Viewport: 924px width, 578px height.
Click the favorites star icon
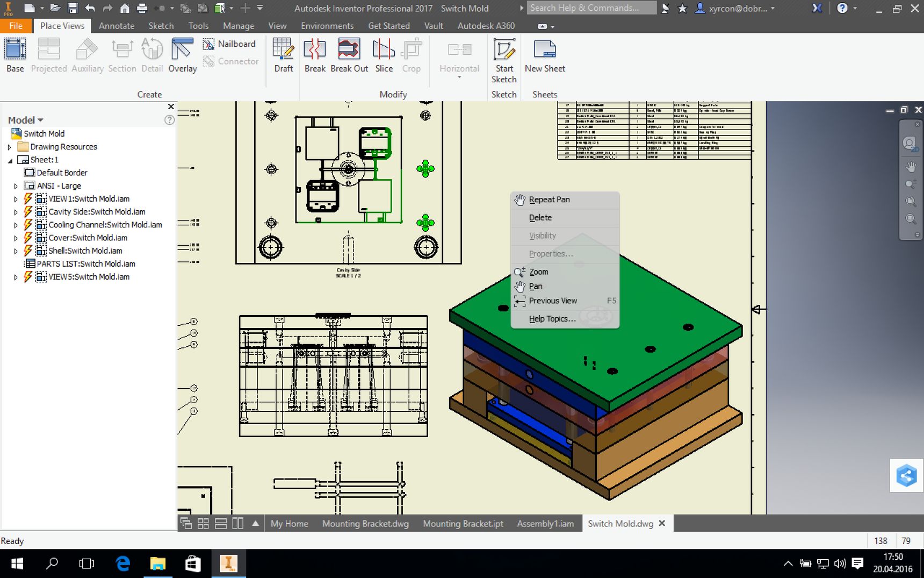pos(682,8)
